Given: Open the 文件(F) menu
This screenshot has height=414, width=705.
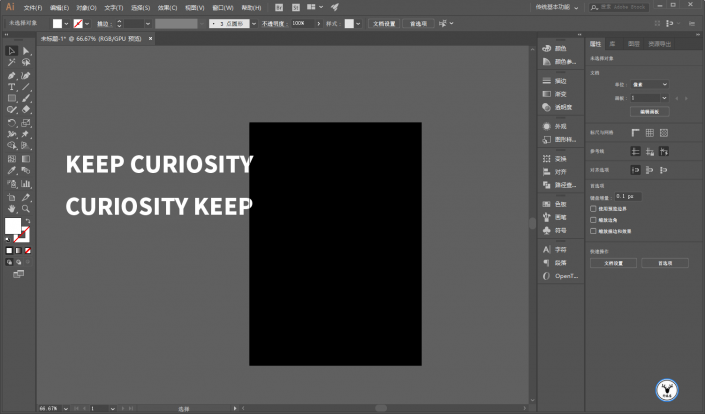Looking at the screenshot, I should pyautogui.click(x=32, y=8).
